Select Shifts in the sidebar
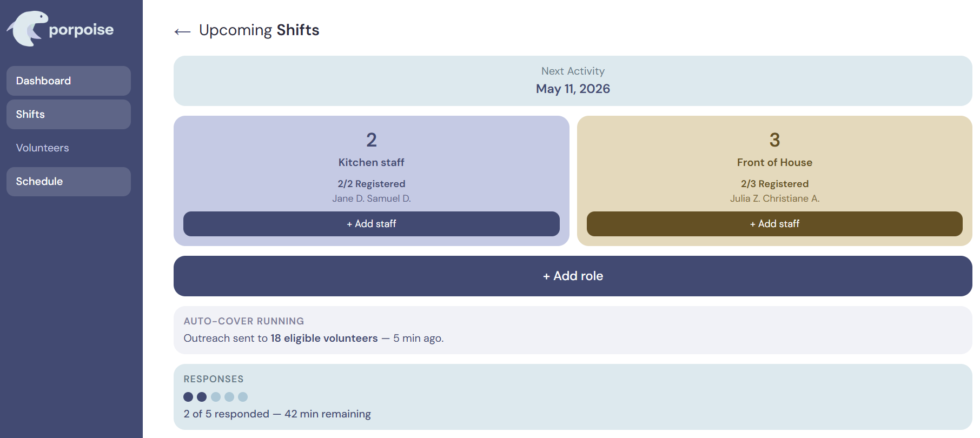This screenshot has width=980, height=438. click(x=69, y=115)
